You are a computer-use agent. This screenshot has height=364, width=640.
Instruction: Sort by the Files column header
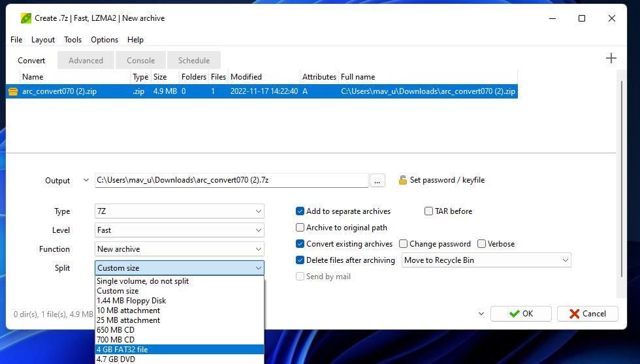[x=218, y=76]
